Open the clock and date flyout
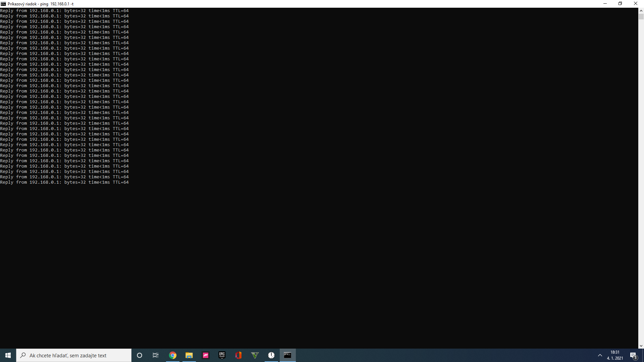 (x=615, y=355)
